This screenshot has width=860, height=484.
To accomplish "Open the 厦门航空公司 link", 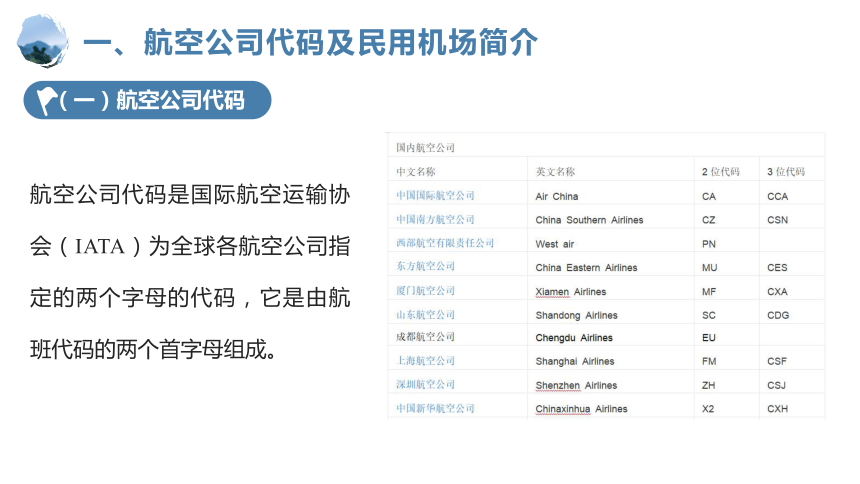I will coord(425,291).
